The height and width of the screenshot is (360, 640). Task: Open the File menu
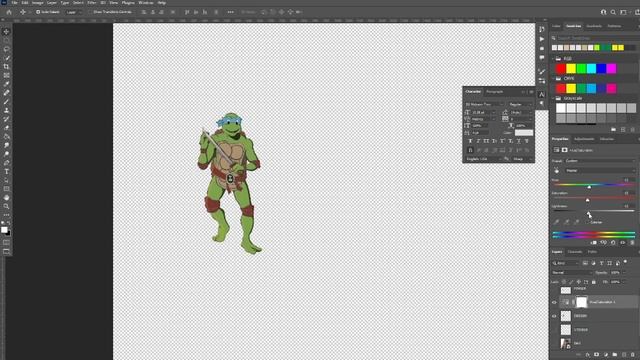coord(14,3)
